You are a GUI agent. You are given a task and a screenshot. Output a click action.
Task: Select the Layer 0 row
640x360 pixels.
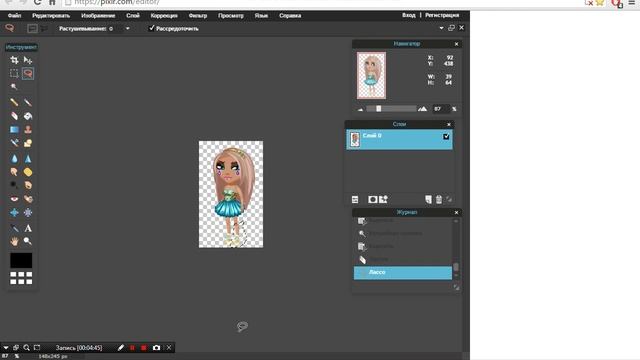tap(399, 140)
